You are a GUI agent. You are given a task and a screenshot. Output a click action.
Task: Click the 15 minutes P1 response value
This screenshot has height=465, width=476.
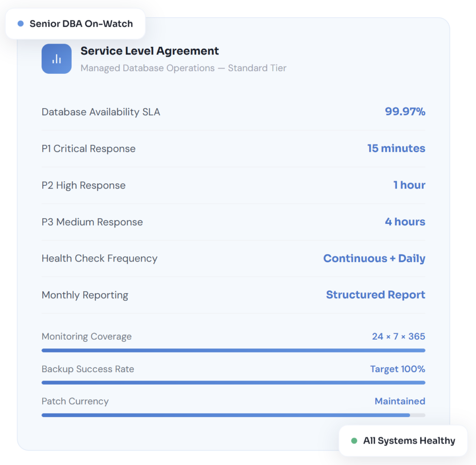[396, 148]
